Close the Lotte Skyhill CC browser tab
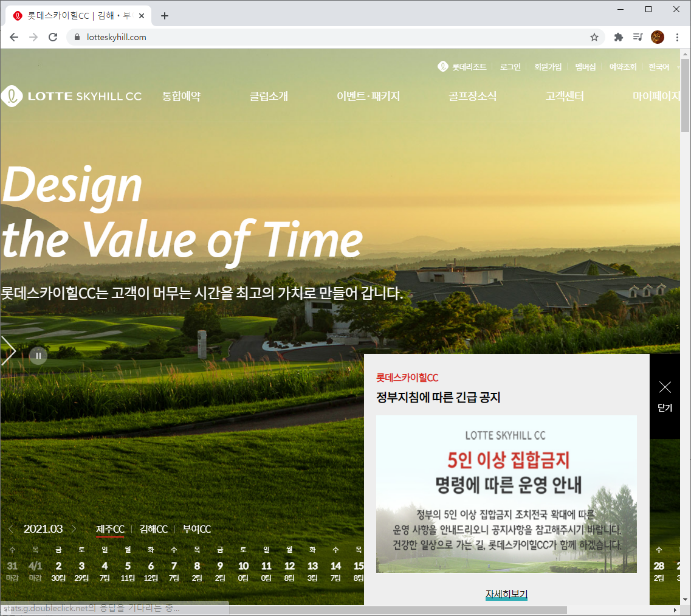The image size is (691, 616). [x=142, y=16]
